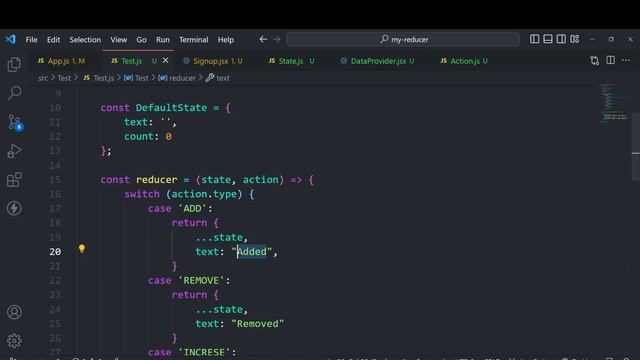Toggle the primary side bar layout icon
This screenshot has height=360, width=640.
[534, 39]
